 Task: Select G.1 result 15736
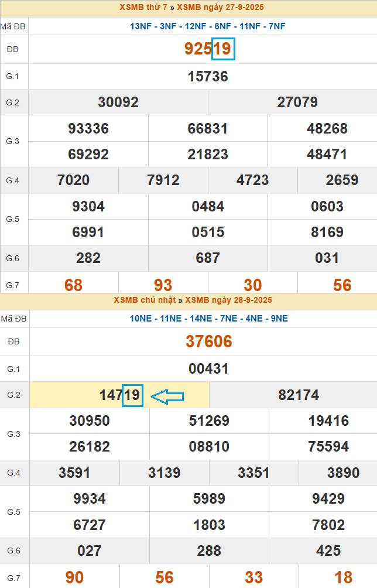208,77
